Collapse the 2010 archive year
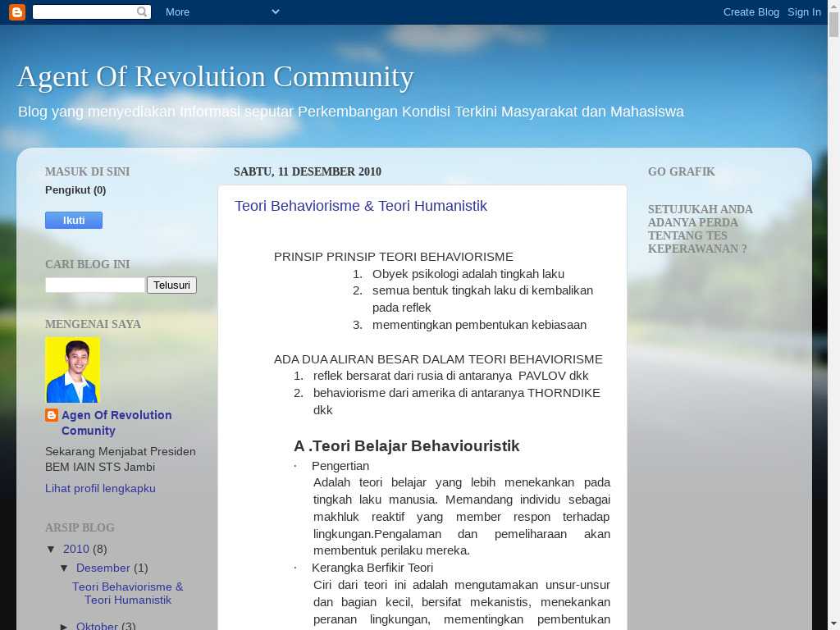The height and width of the screenshot is (630, 840). pos(52,550)
